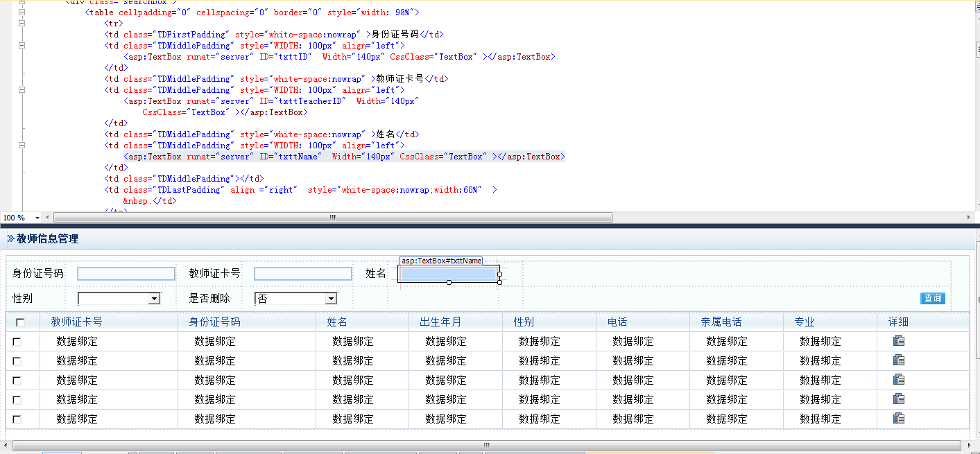The image size is (980, 454).
Task: Open detail icon in third data row
Action: coord(899,379)
